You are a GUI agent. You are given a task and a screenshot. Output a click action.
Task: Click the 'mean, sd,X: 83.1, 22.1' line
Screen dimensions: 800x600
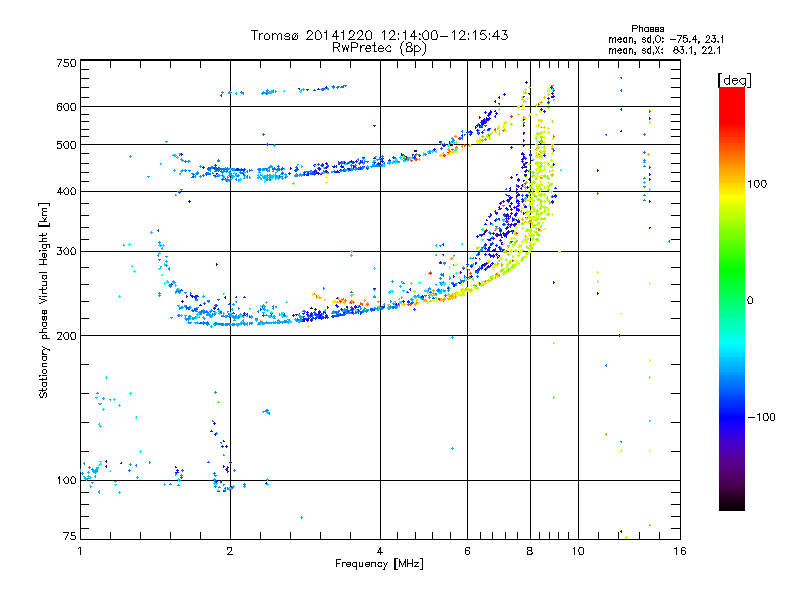(x=664, y=50)
